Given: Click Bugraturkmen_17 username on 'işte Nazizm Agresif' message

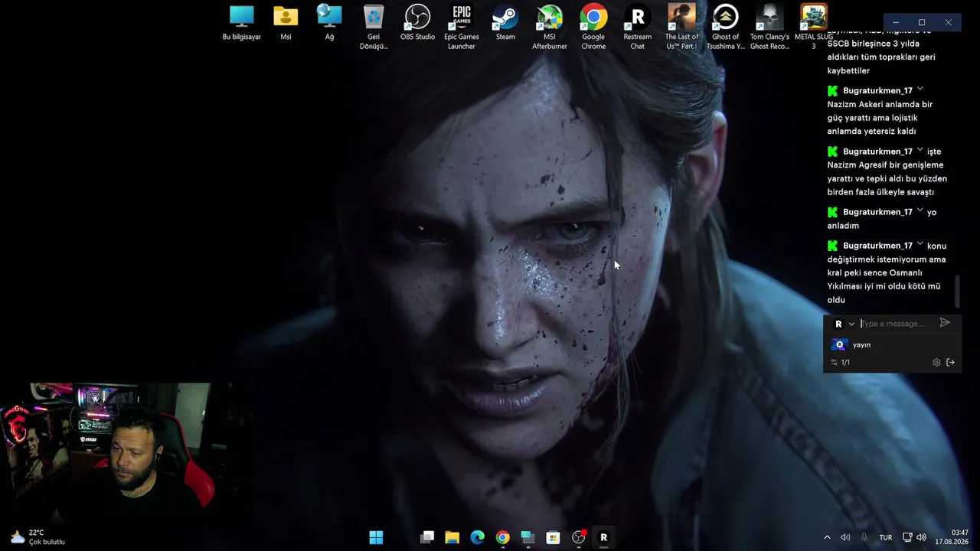Looking at the screenshot, I should pos(877,152).
